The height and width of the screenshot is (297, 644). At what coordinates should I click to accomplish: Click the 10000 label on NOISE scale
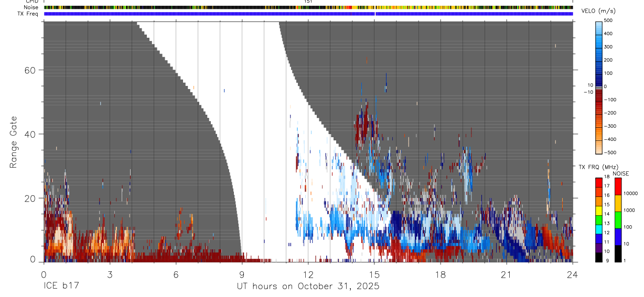(631, 193)
